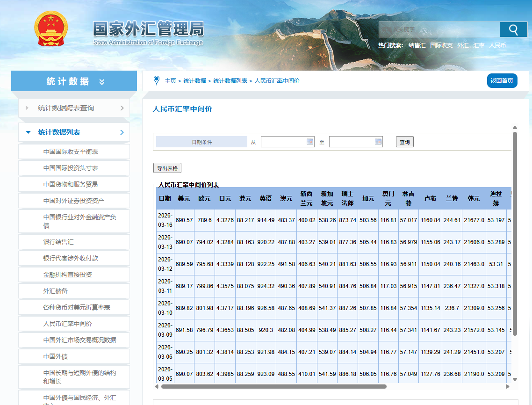
Task: Click the 返回首页 button
Action: (x=502, y=81)
